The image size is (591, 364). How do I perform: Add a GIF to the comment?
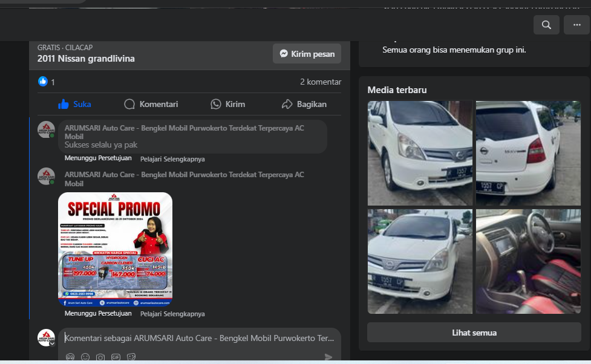116,357
